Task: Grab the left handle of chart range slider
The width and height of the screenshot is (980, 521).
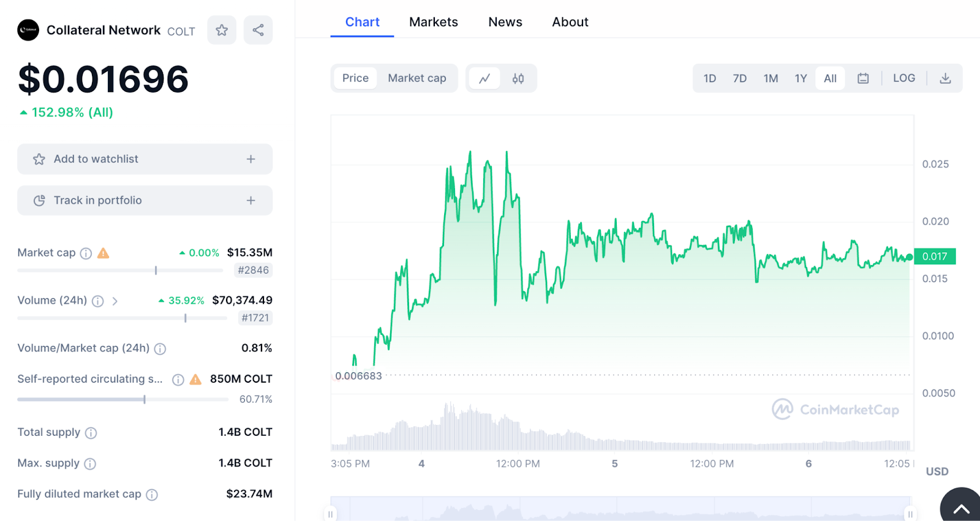Action: point(331,514)
